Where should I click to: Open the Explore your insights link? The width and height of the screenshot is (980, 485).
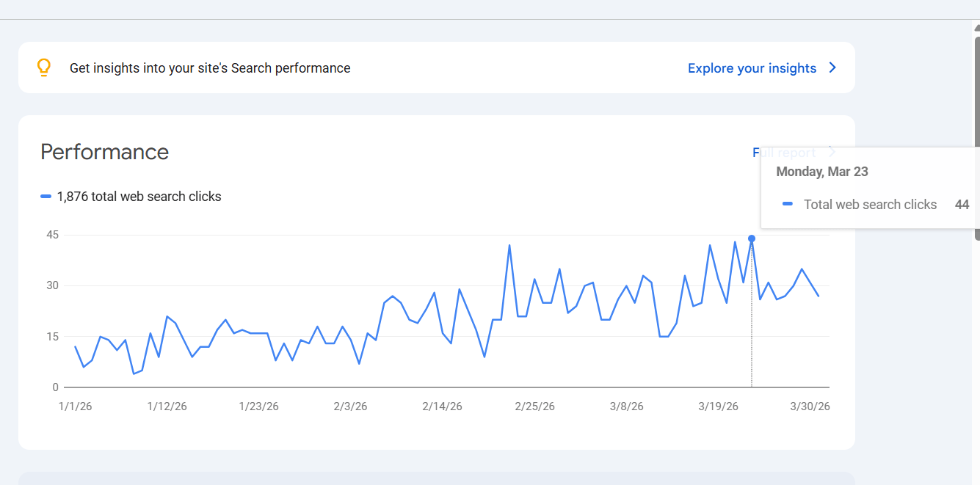[x=752, y=68]
